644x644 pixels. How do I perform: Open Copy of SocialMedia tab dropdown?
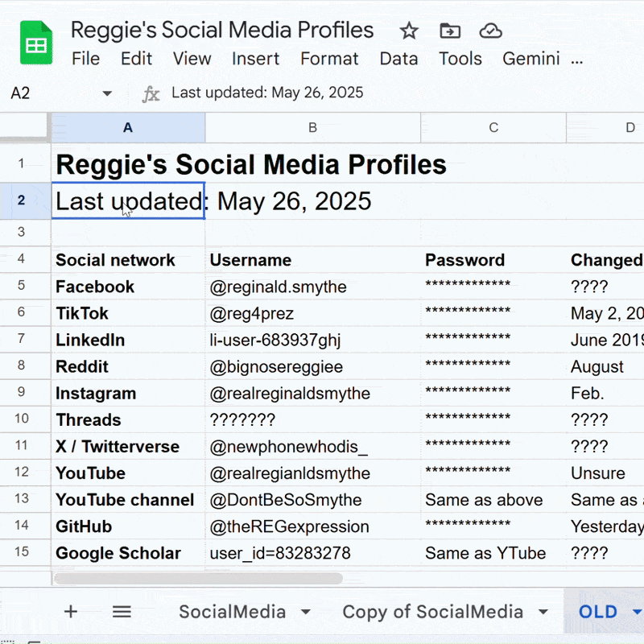(x=543, y=612)
